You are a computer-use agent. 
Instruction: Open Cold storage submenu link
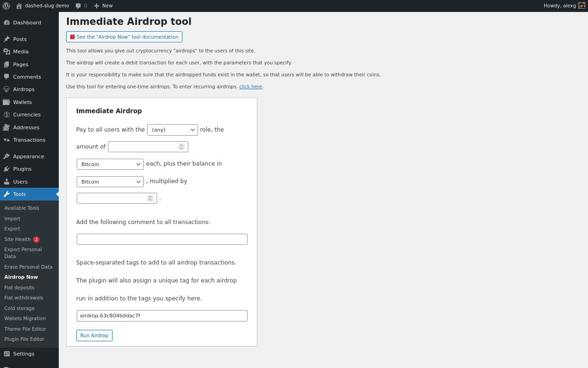tap(19, 309)
